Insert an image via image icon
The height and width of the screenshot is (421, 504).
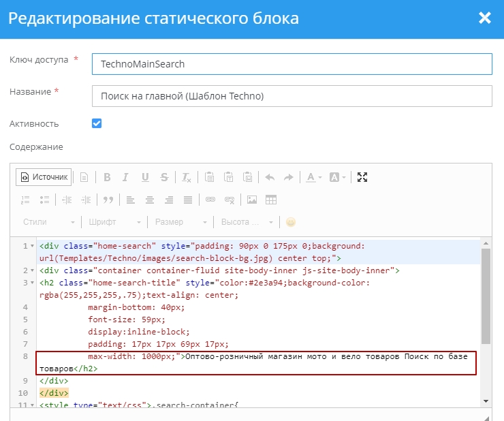(252, 200)
